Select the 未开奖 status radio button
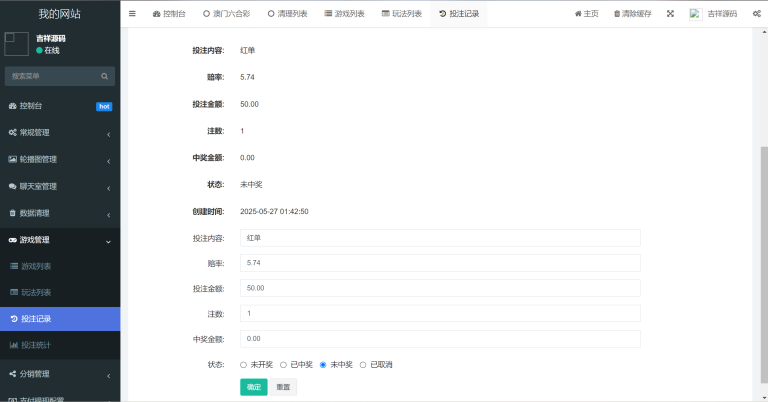 pos(243,365)
